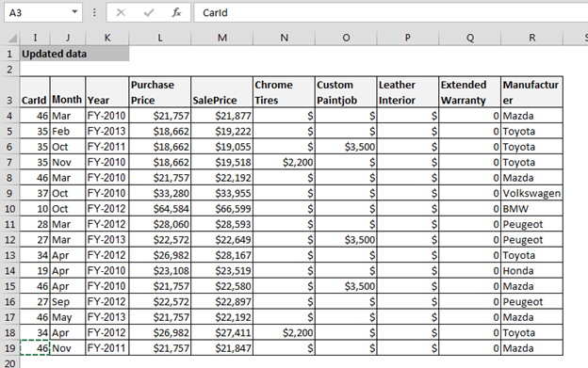Image resolution: width=588 pixels, height=368 pixels.
Task: Select the $2,200 Chrome Tires cell in row 7
Action: click(x=284, y=162)
